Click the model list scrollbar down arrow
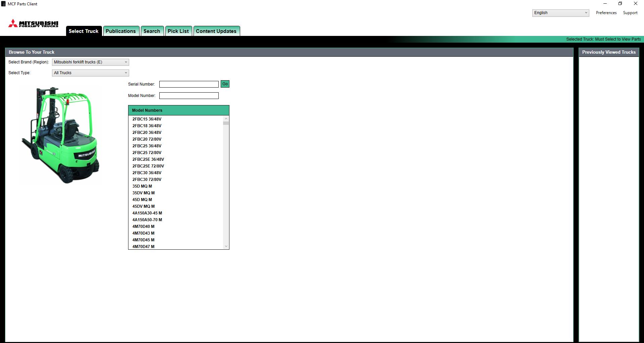The image size is (644, 343). click(x=226, y=246)
